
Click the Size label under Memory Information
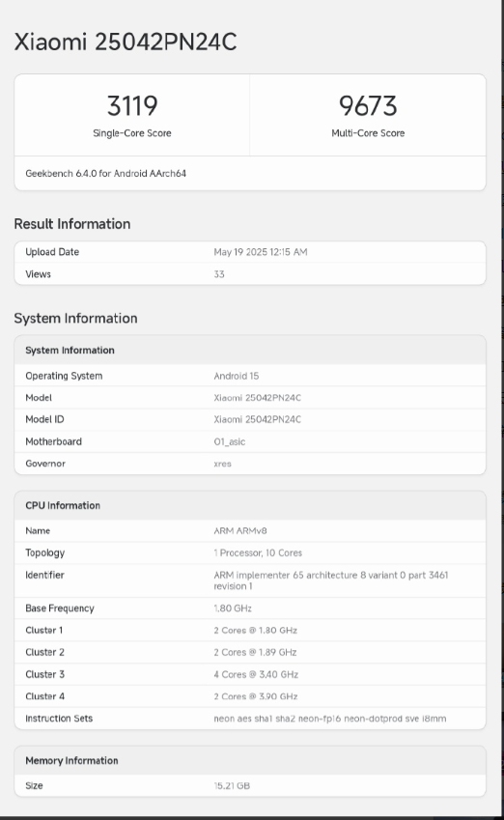point(34,786)
